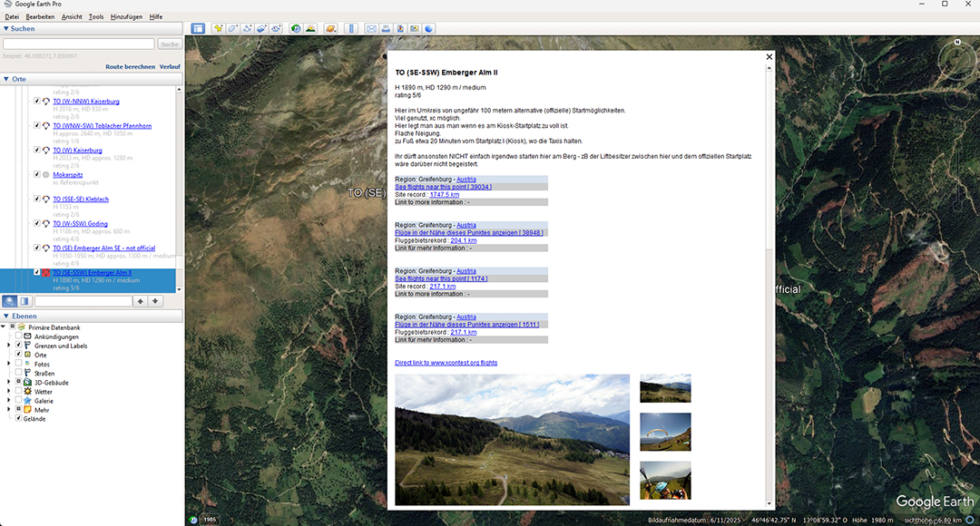Screen dimensions: 980x526
Task: Select the Add Polygon tool
Action: [x=233, y=28]
